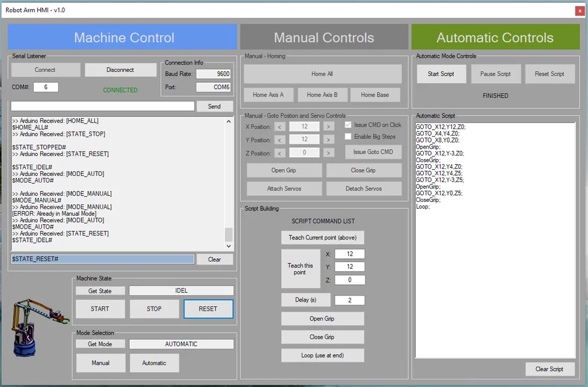This screenshot has width=588, height=387.
Task: Decrease Z Position with left arrow
Action: [279, 153]
